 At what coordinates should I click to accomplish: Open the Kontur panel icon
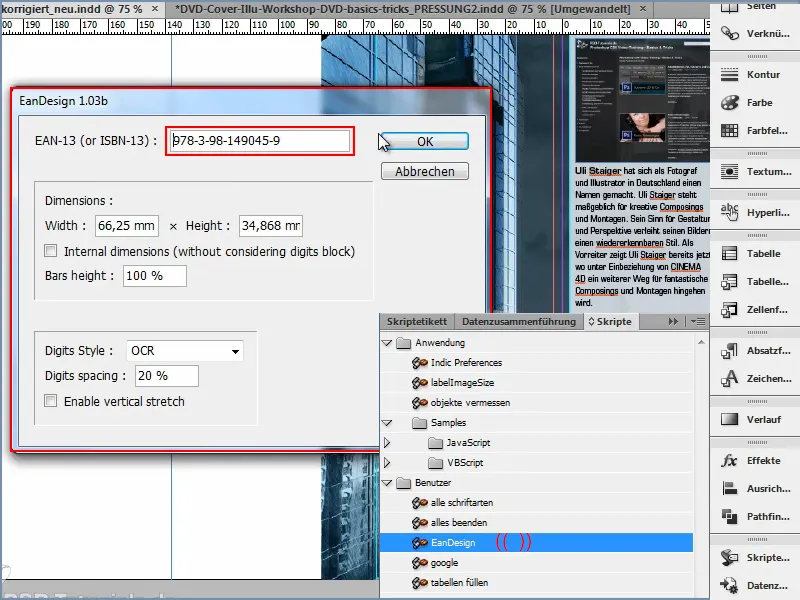[730, 74]
